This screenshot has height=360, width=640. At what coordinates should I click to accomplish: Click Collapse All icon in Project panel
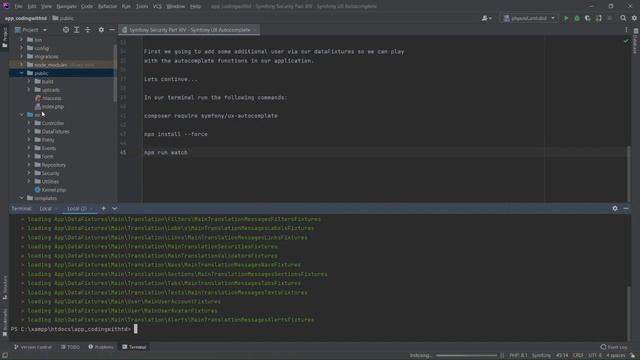click(x=88, y=30)
